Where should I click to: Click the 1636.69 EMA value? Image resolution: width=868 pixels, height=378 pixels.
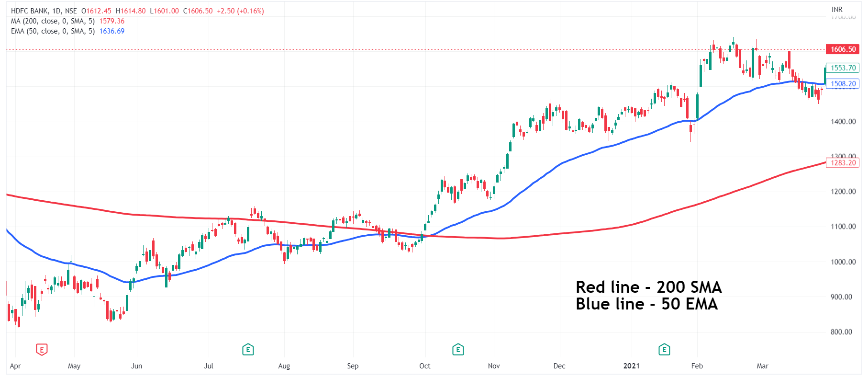click(x=112, y=31)
